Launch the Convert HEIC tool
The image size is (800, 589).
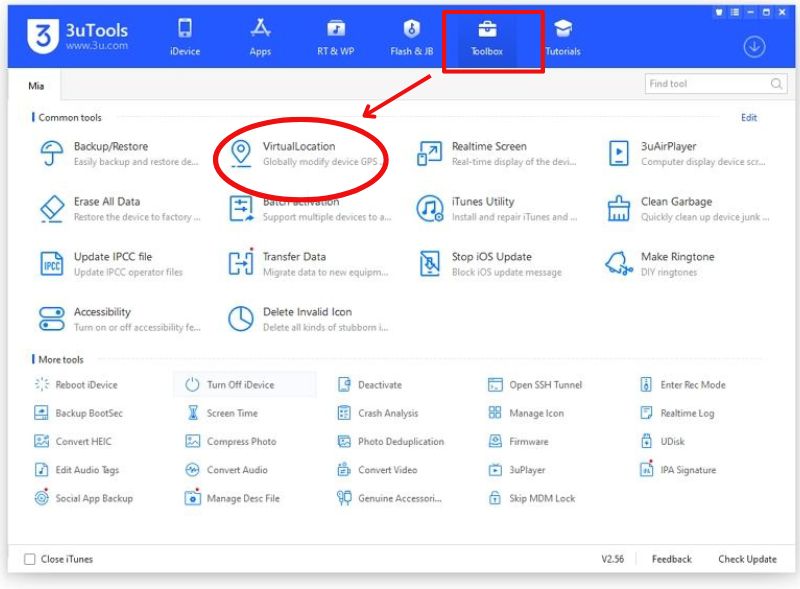tap(72, 441)
